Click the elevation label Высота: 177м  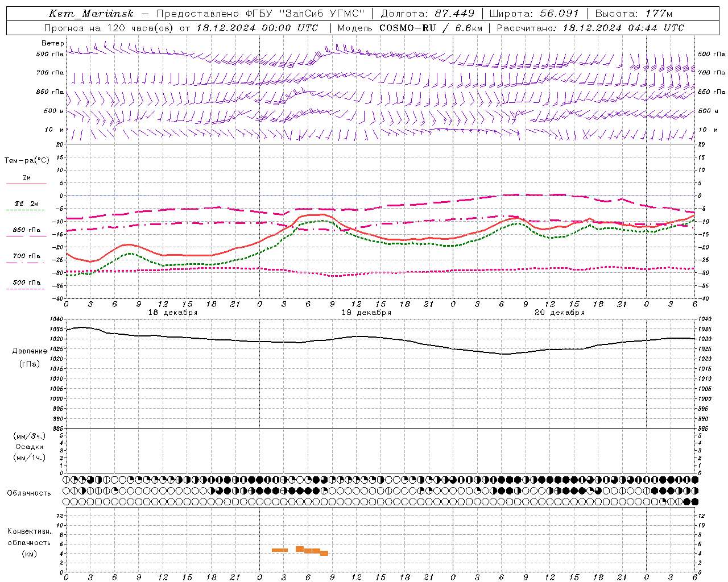click(x=634, y=14)
